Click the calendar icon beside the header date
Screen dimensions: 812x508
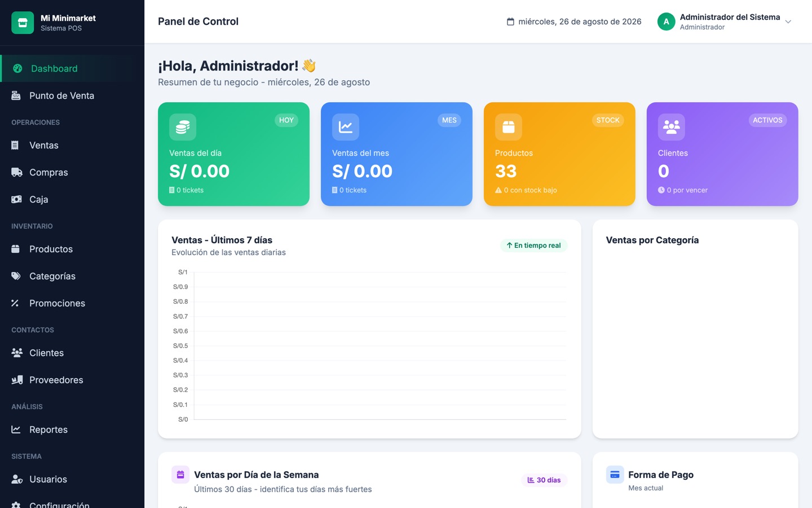510,21
